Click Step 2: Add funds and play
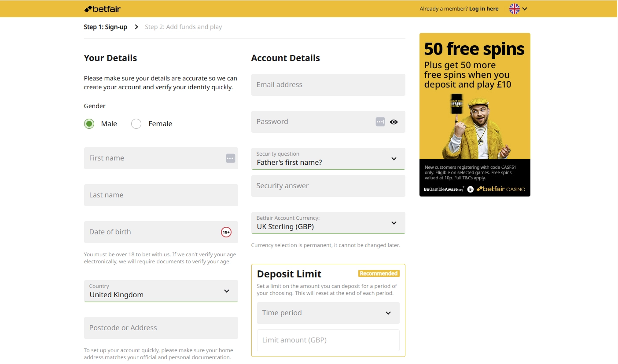Screen dimensions: 618x364 [x=184, y=27]
